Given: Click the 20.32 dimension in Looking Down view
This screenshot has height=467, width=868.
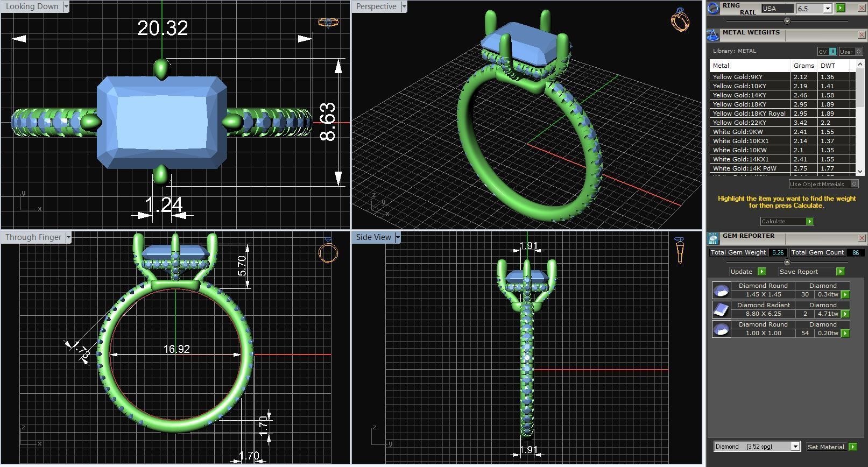Looking at the screenshot, I should (163, 28).
